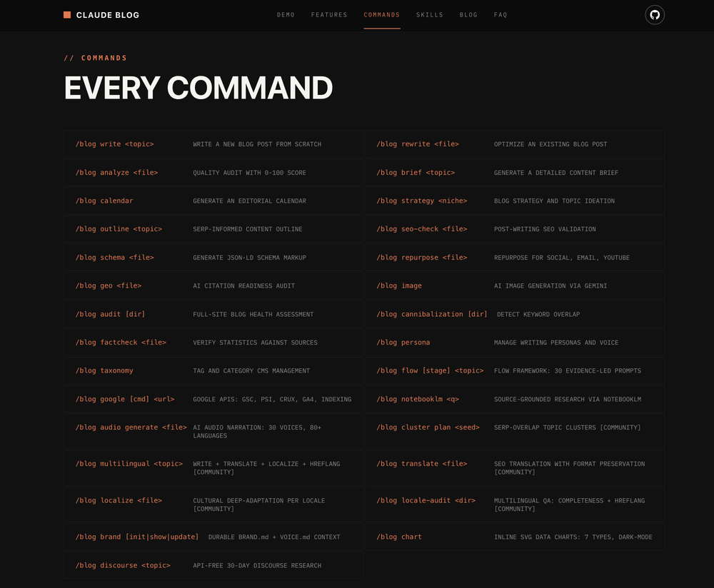Click 'Blog strategy and topic ideation' description
714x588 pixels.
[x=554, y=201]
